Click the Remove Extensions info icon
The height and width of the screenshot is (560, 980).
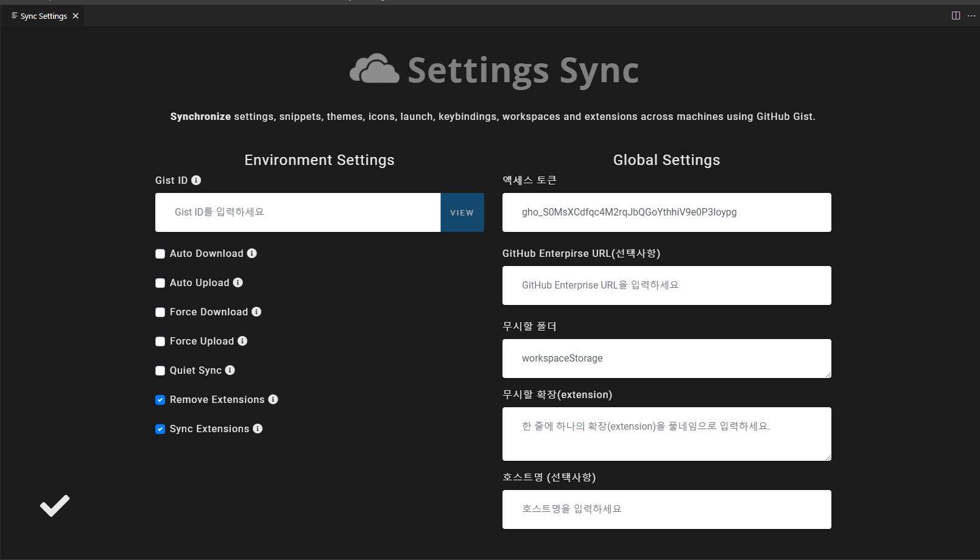pyautogui.click(x=273, y=399)
